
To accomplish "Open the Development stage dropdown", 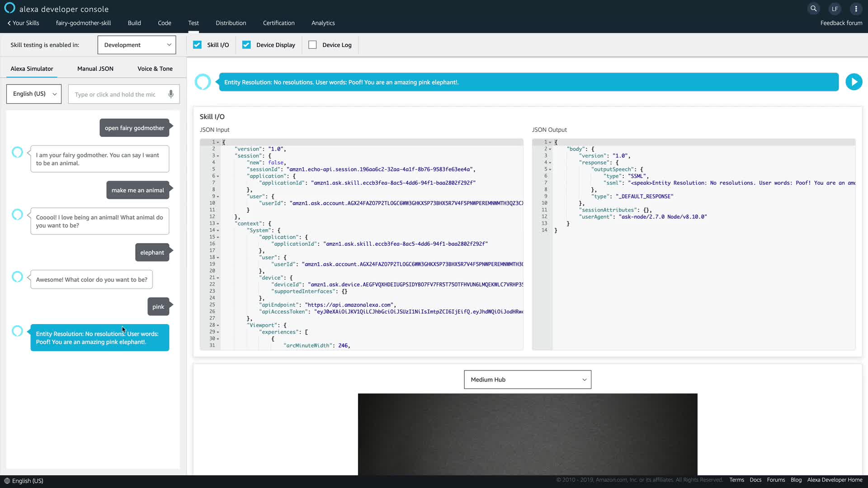I will 137,45.
